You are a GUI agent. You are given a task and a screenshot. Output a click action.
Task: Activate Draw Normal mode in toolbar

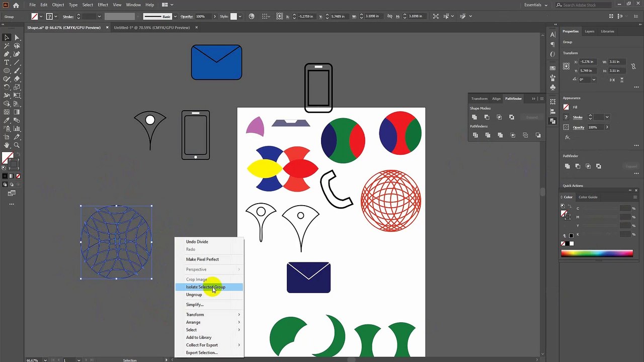(6, 185)
